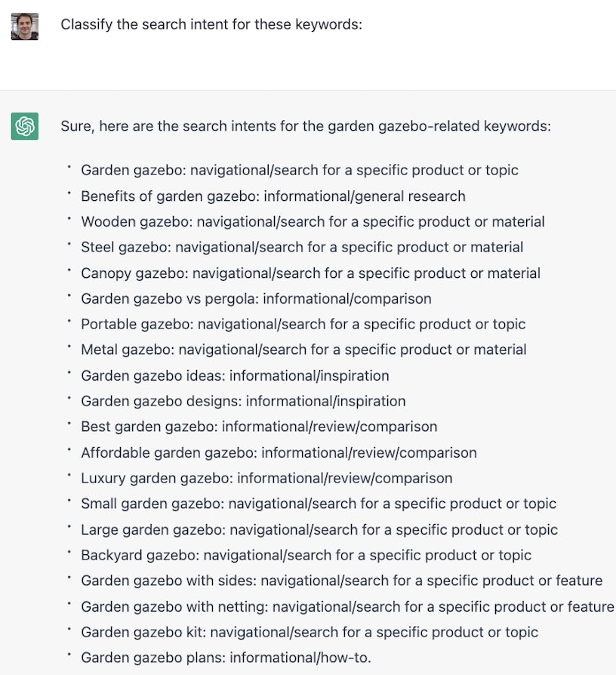The height and width of the screenshot is (675, 616).
Task: Click the "Benefits of garden gazebo" line
Action: pos(273,196)
